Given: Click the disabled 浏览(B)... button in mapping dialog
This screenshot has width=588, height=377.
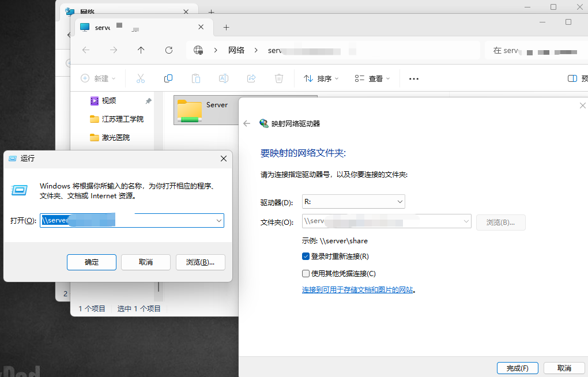Looking at the screenshot, I should [500, 223].
